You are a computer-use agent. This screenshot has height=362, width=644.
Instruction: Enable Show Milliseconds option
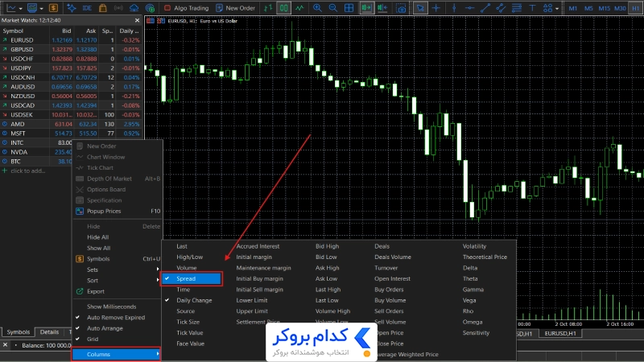[111, 306]
